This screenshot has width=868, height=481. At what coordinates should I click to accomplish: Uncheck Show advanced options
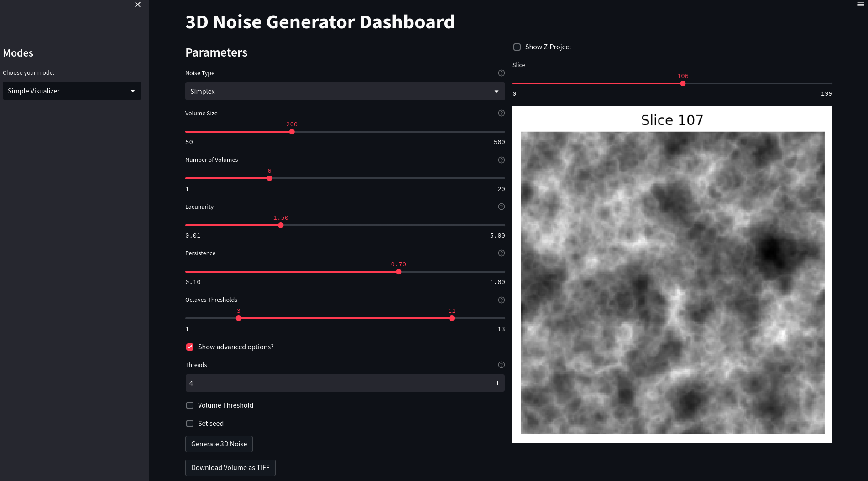[190, 347]
